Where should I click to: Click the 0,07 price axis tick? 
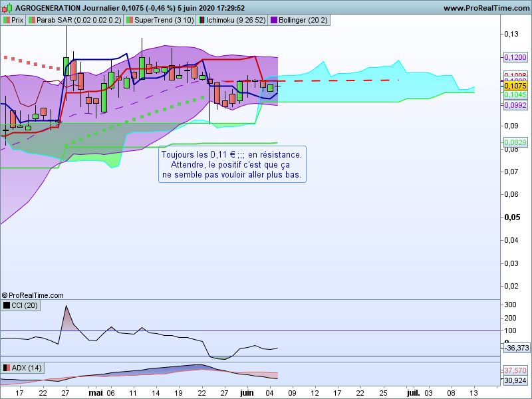(511, 172)
